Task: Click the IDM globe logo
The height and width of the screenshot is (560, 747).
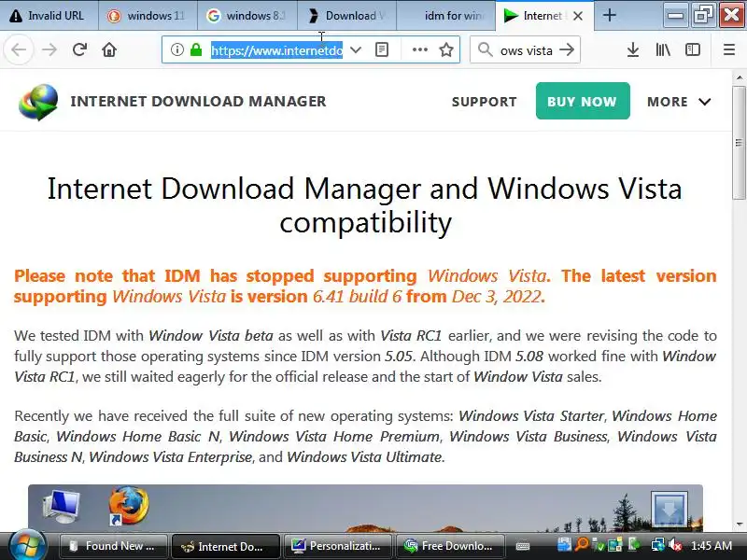Action: click(38, 102)
